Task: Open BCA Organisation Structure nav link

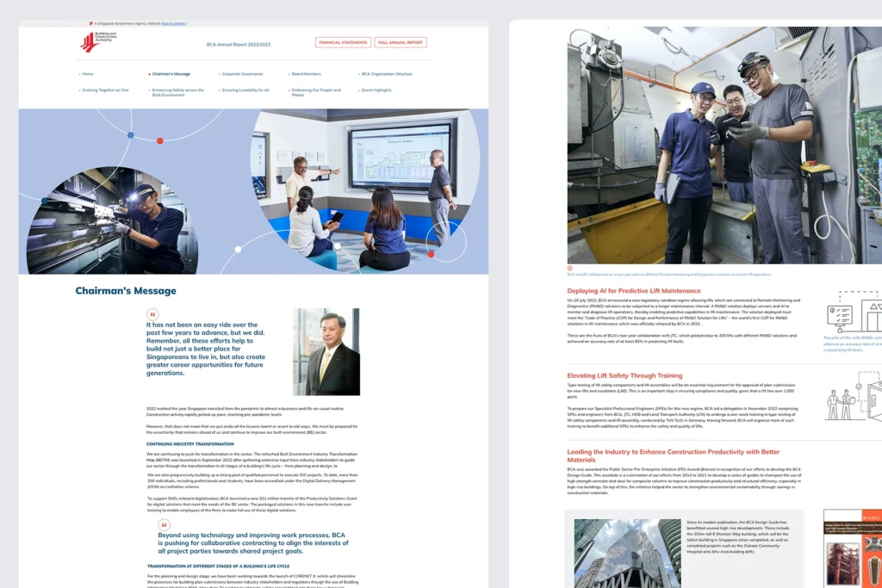Action: point(386,74)
